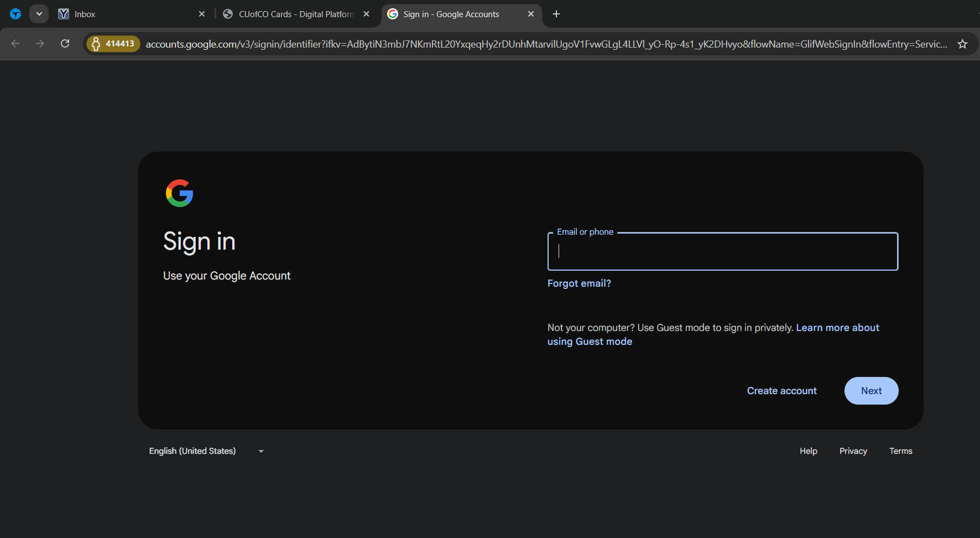Image resolution: width=980 pixels, height=538 pixels.
Task: Close the Inbox tab
Action: coord(202,14)
